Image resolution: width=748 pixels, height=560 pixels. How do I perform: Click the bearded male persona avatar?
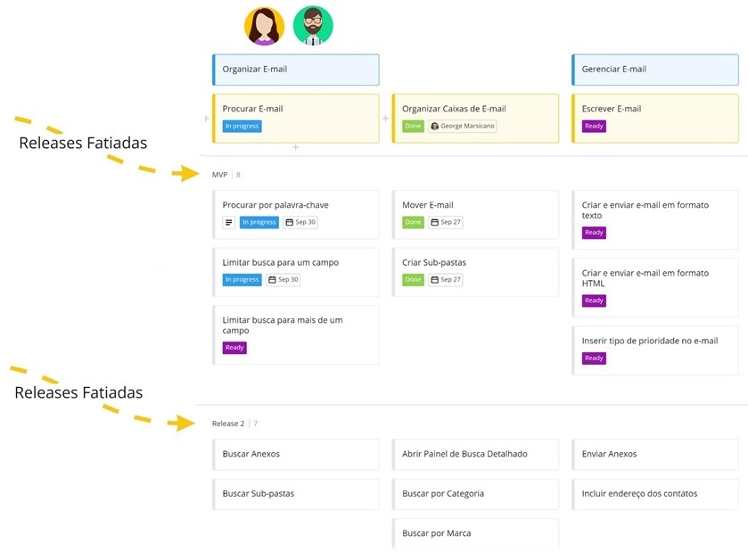click(313, 26)
